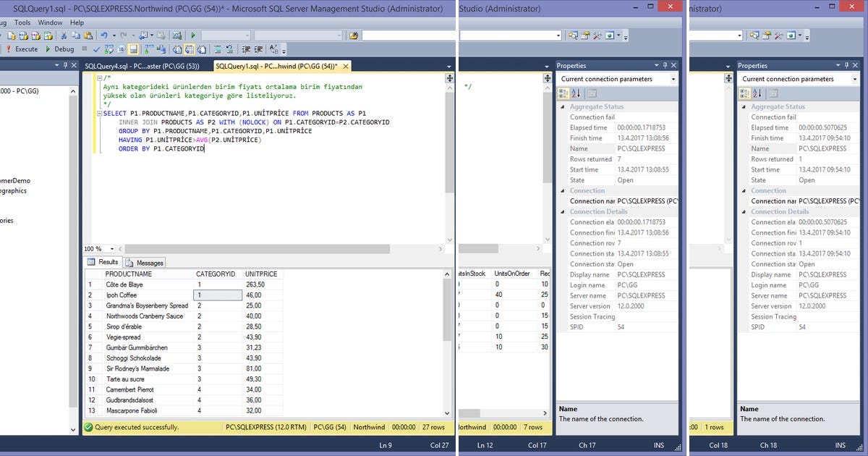
Task: Click the Paste icon in main toolbar
Action: click(88, 35)
